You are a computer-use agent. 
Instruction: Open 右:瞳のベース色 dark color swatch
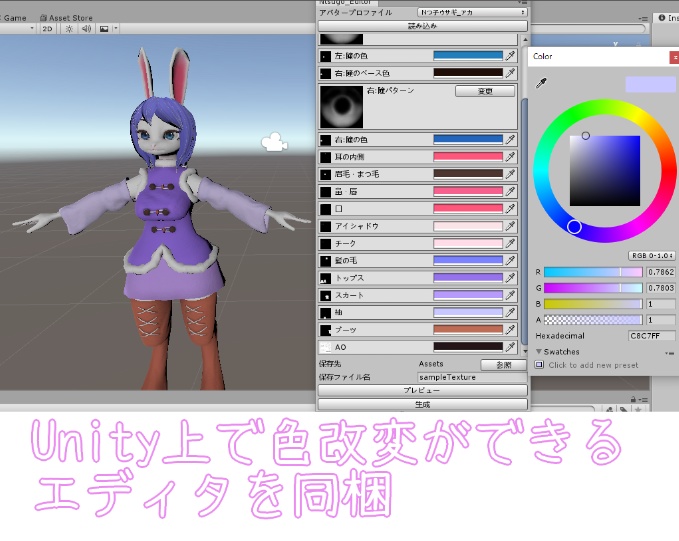click(x=468, y=73)
